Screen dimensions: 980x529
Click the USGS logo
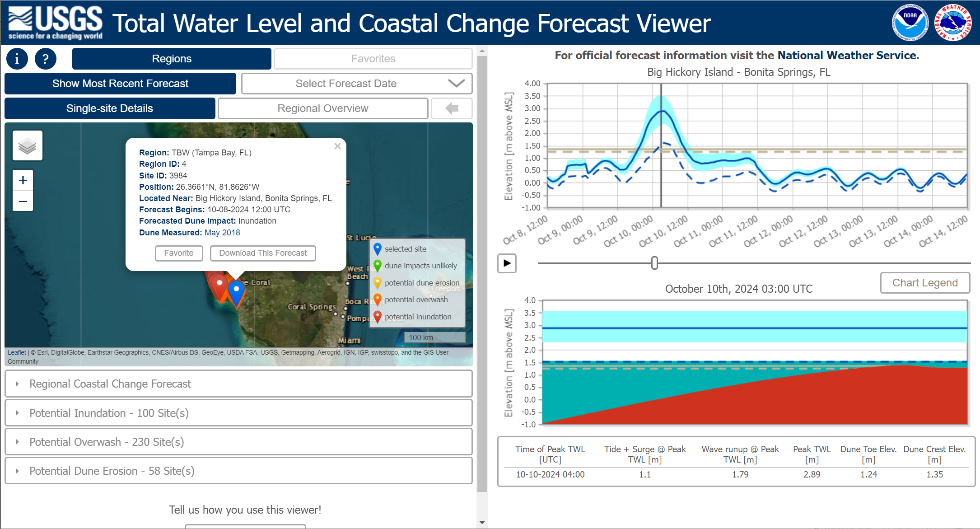click(55, 23)
